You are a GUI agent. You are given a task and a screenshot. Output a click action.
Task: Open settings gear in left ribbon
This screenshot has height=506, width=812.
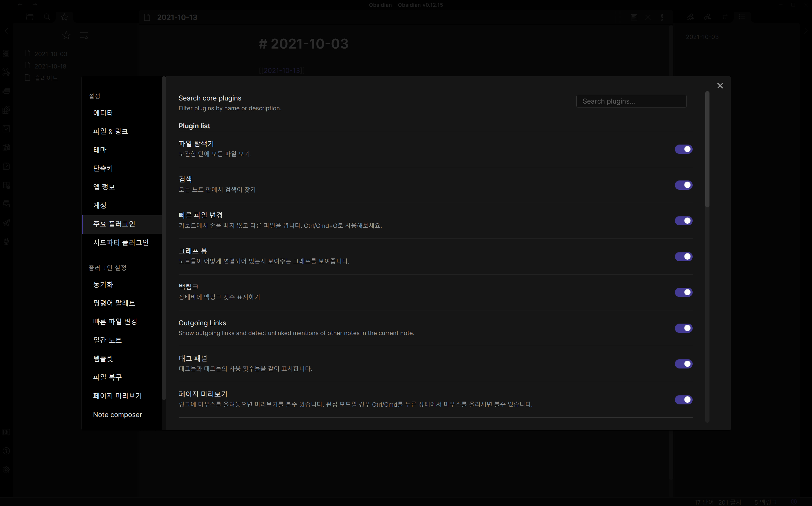(6, 470)
